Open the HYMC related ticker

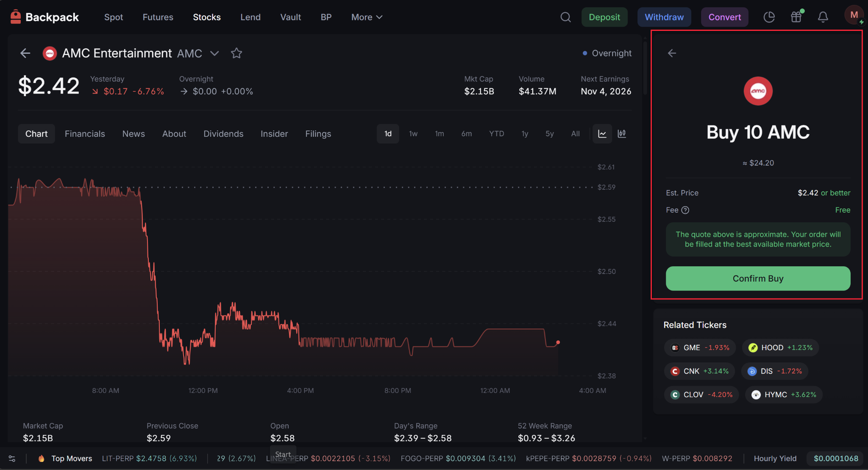coord(784,395)
